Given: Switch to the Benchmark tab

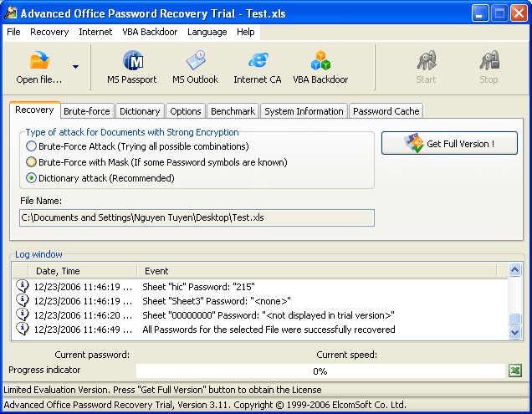Looking at the screenshot, I should coord(233,111).
